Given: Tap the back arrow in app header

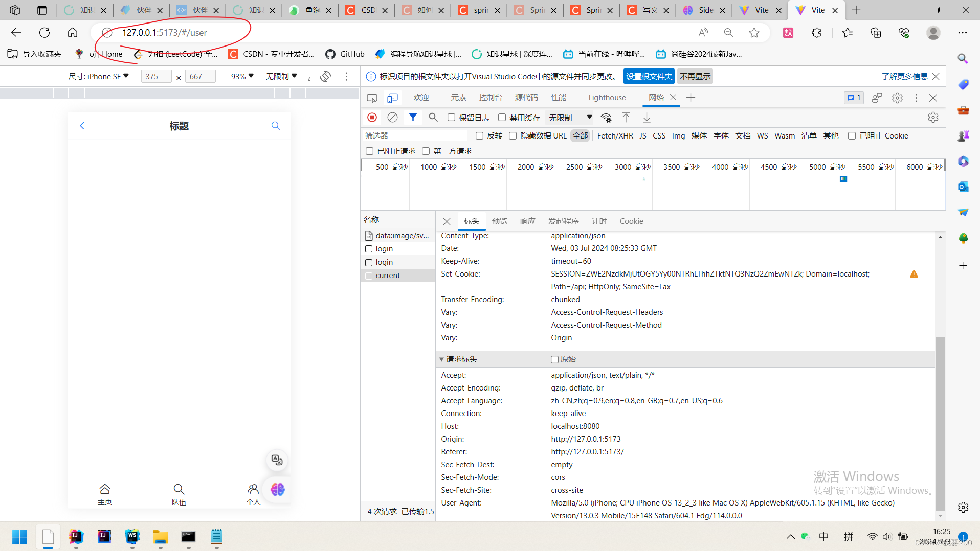Looking at the screenshot, I should 82,126.
